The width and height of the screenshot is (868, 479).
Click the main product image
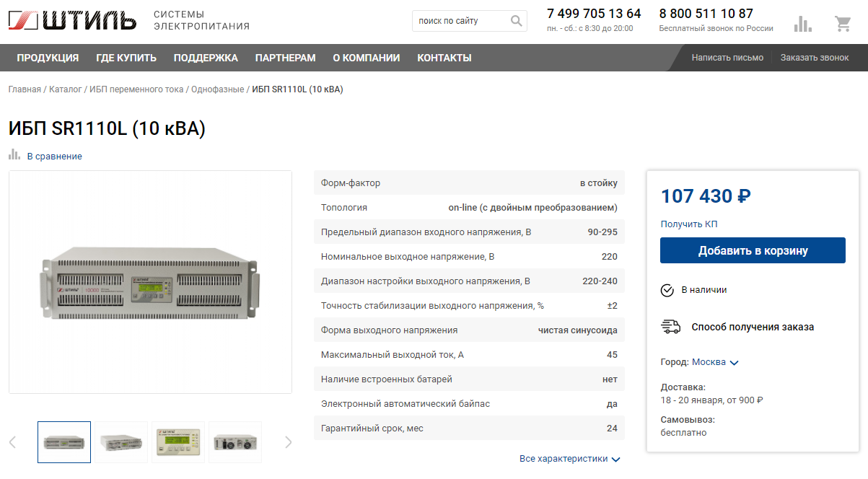tap(150, 282)
